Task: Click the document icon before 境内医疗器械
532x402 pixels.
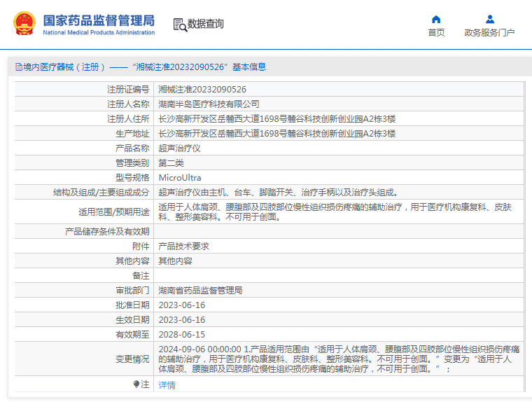Action: (x=19, y=67)
